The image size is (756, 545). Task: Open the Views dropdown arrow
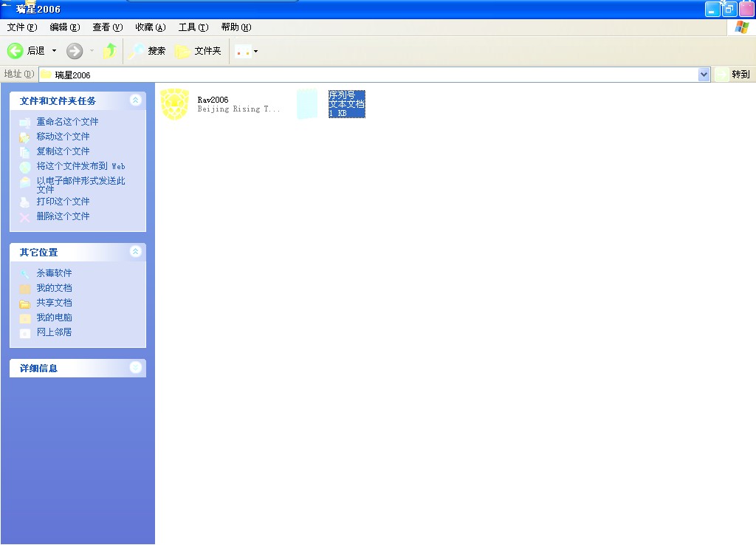click(x=255, y=51)
